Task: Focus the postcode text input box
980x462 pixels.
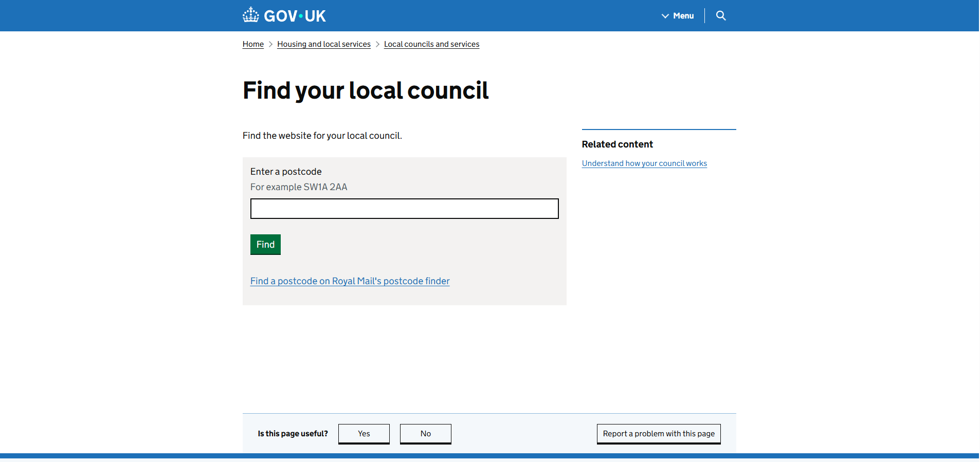Action: [x=404, y=209]
